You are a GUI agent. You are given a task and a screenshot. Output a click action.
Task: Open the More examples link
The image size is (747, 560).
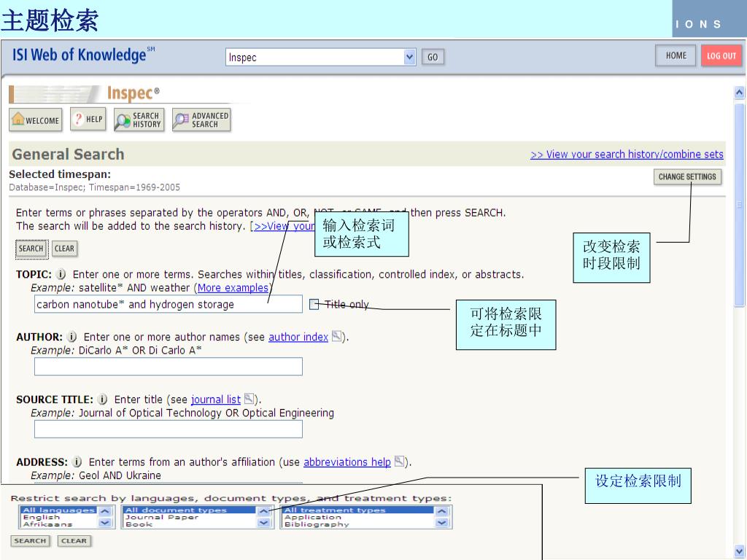click(233, 287)
